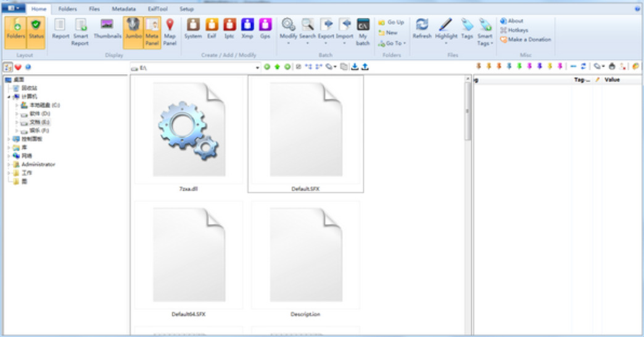The height and width of the screenshot is (337, 644).
Task: Click the Tags button
Action: coord(467,29)
